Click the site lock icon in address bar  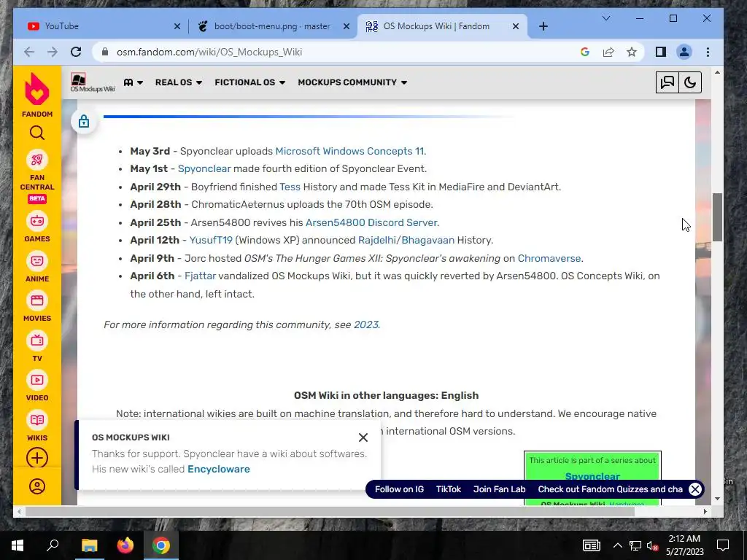[x=105, y=52]
